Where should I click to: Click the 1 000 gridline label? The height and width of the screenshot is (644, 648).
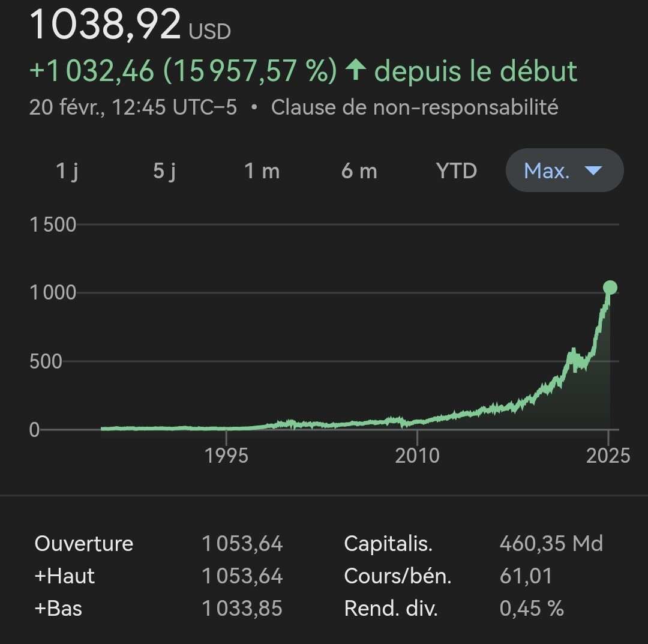(53, 293)
